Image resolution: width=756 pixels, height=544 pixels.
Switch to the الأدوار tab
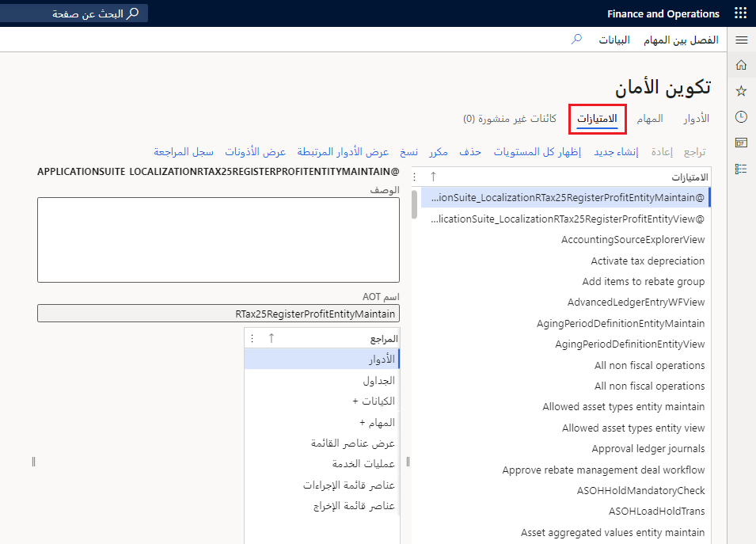(696, 119)
